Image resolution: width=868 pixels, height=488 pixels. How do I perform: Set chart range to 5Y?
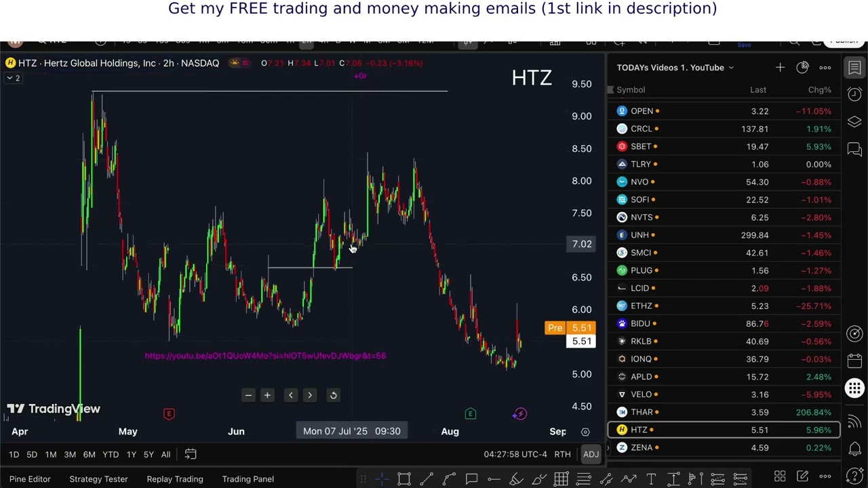coord(149,454)
